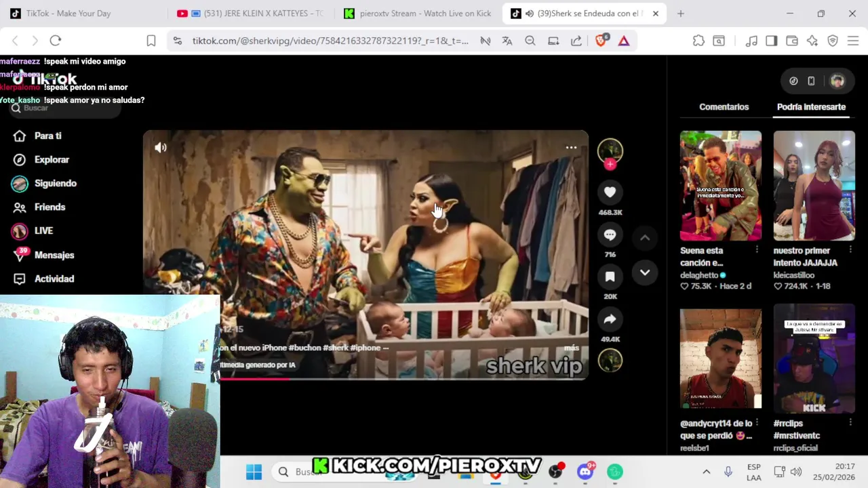Open options for @andycryt14 video

pos(757,423)
